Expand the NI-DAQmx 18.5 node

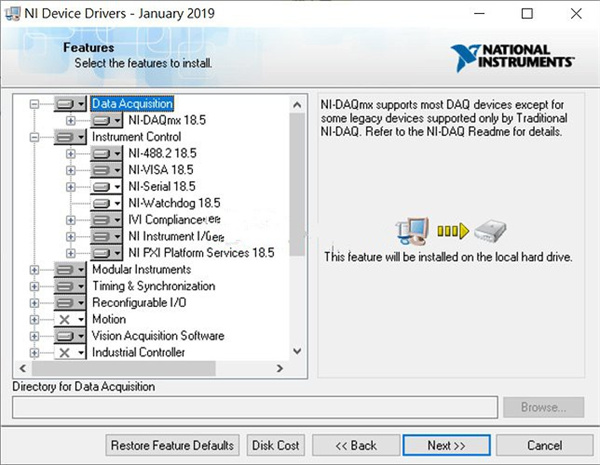tap(70, 120)
